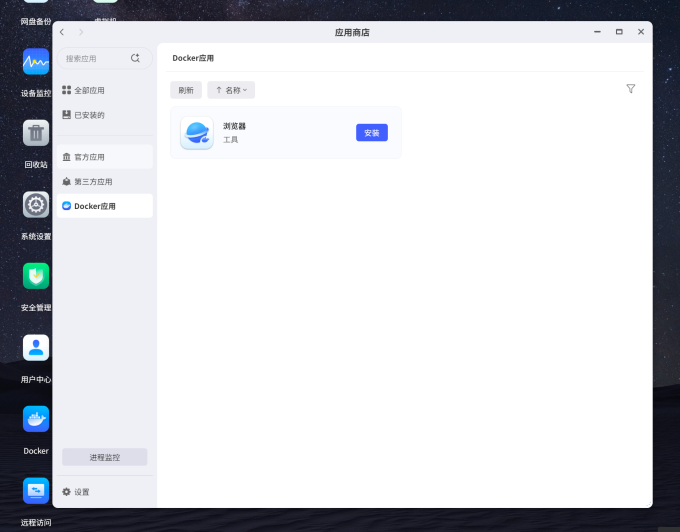Launch 系统设置 gear icon on desktop
The height and width of the screenshot is (532, 680).
tap(36, 204)
